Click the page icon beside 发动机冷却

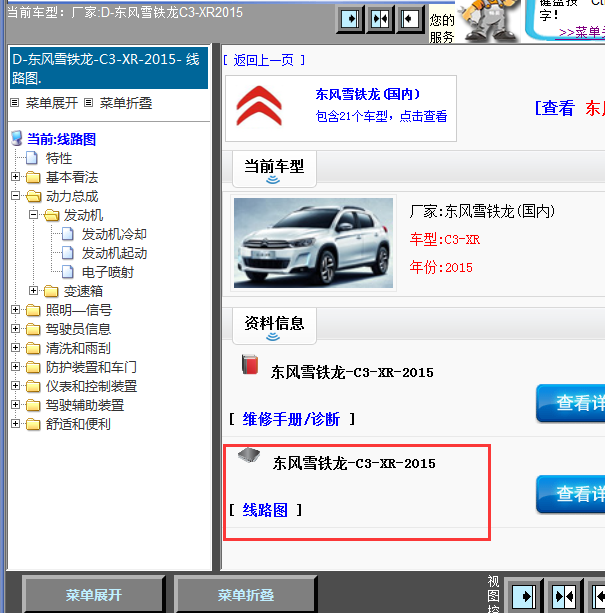(x=68, y=234)
